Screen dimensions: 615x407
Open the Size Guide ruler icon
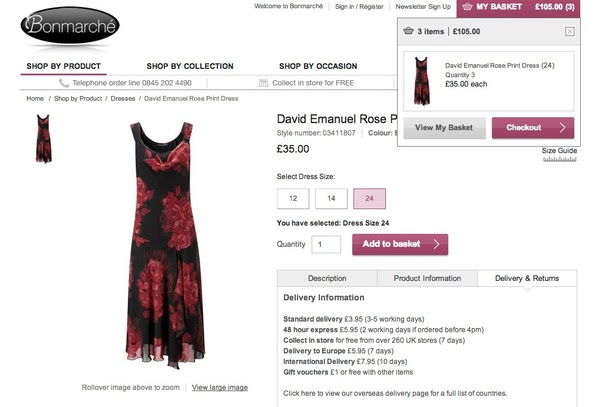click(x=560, y=159)
